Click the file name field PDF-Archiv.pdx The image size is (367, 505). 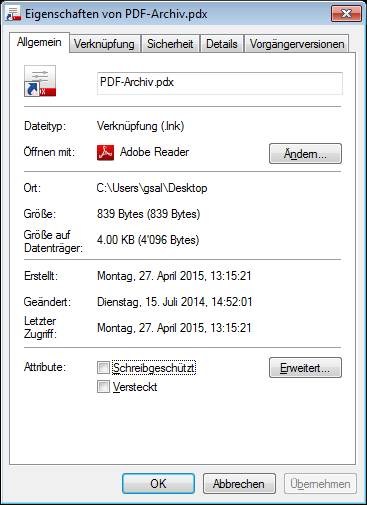pos(220,83)
